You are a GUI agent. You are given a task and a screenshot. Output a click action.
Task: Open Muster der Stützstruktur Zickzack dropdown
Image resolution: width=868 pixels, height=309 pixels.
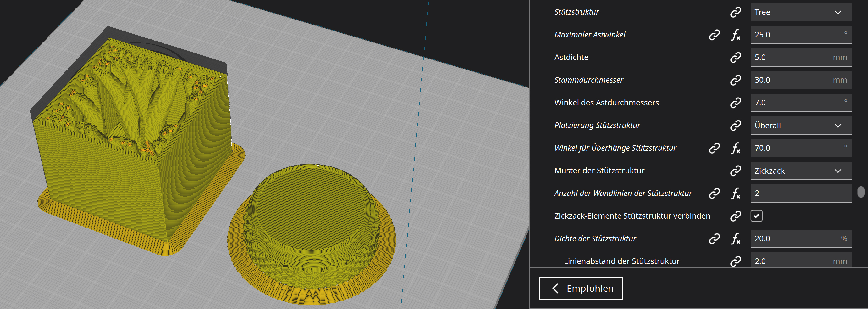[801, 171]
